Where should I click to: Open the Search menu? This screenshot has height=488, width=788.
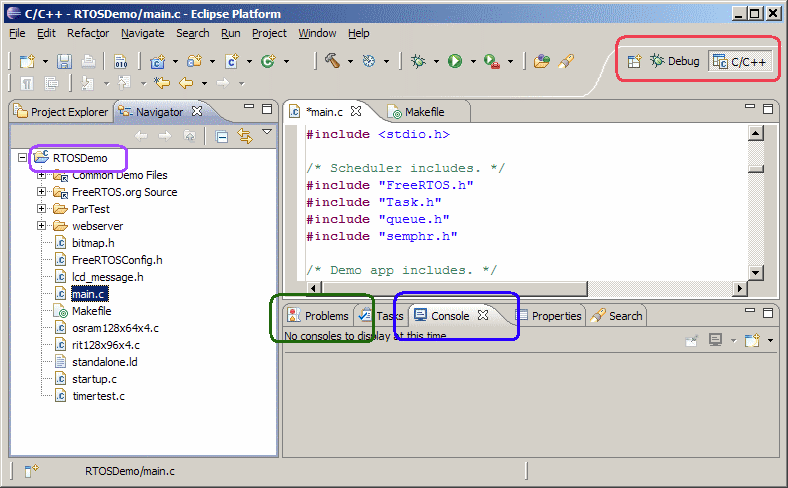click(x=192, y=33)
